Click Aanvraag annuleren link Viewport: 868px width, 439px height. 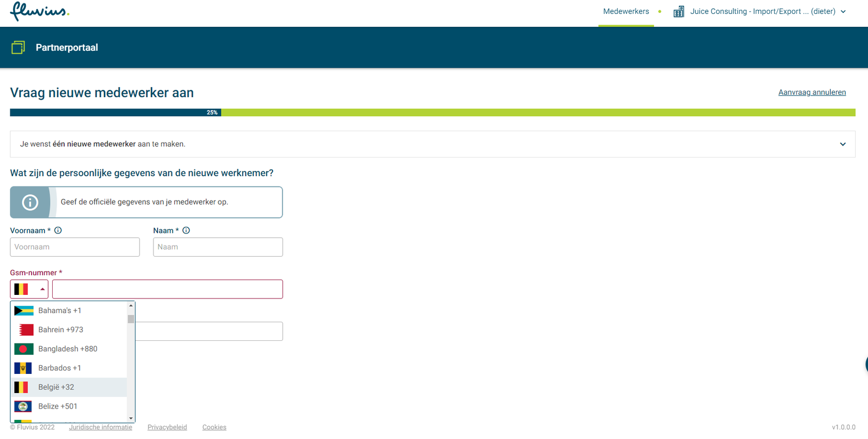pos(812,92)
